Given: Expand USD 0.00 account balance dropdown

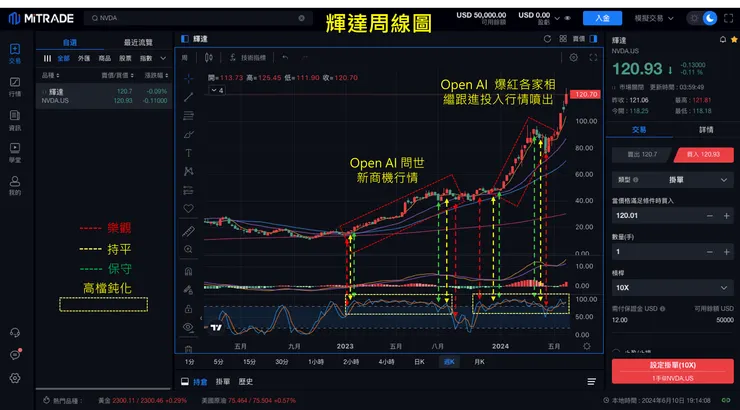Looking at the screenshot, I should coord(557,18).
